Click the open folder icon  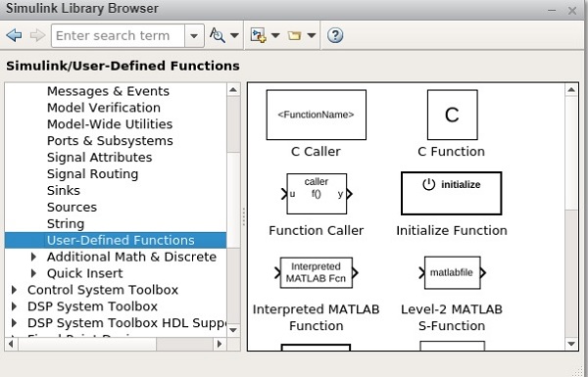pos(294,35)
